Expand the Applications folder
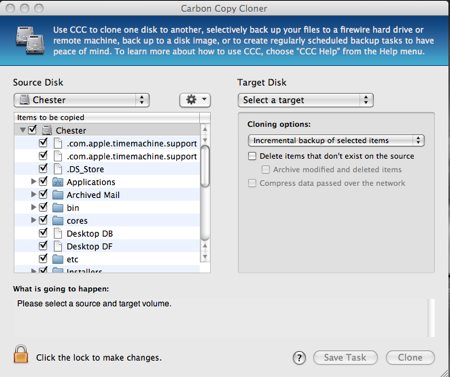This screenshot has width=450, height=377. [33, 181]
